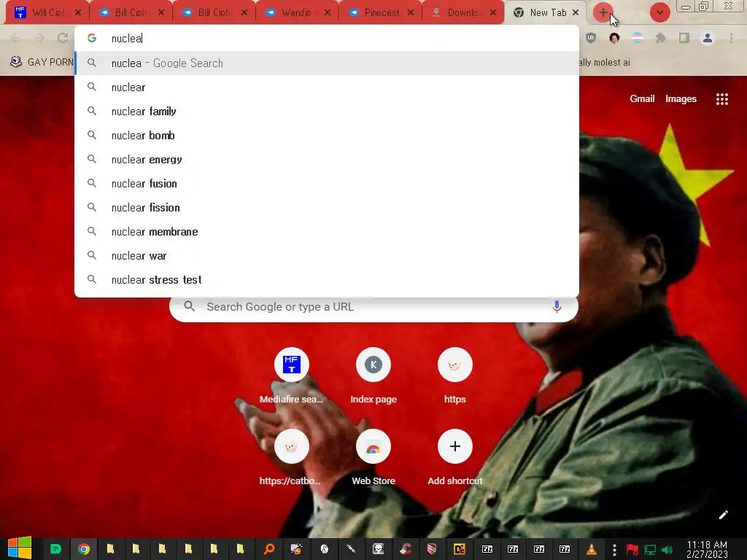Image resolution: width=747 pixels, height=560 pixels.
Task: Pick the 'nuclear energy' suggestion
Action: click(x=327, y=160)
